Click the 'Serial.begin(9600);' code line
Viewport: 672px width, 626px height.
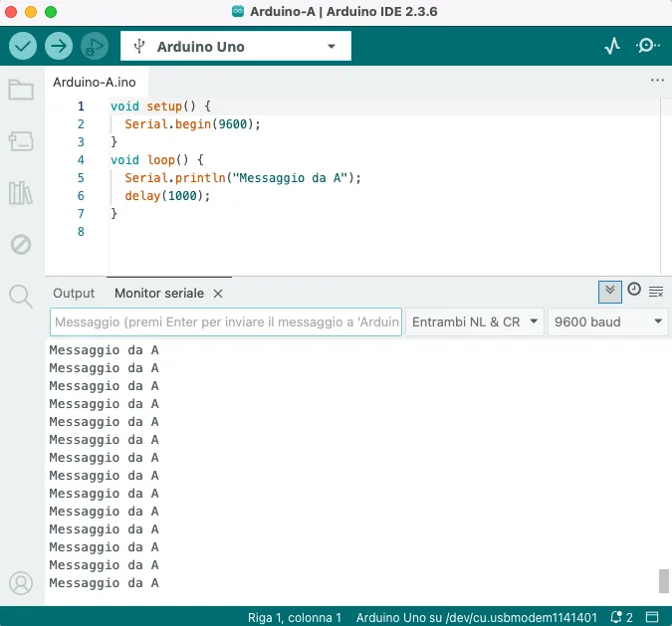[192, 124]
